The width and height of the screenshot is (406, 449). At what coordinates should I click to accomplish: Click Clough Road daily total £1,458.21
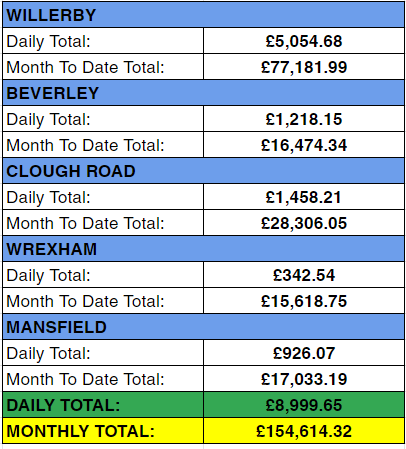pyautogui.click(x=304, y=197)
